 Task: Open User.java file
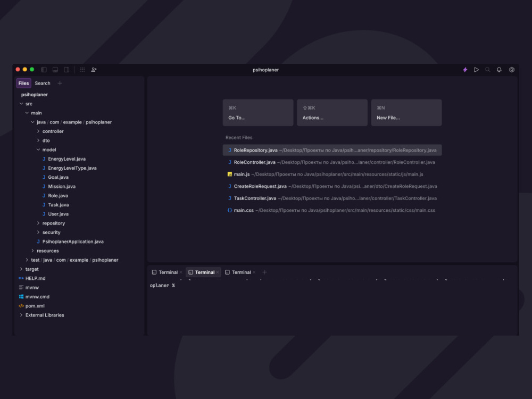[x=58, y=214]
